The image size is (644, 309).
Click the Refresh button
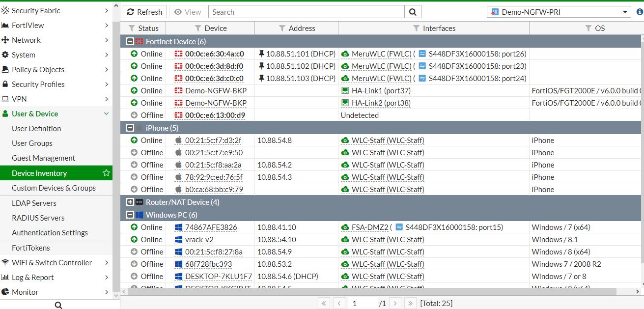point(144,12)
